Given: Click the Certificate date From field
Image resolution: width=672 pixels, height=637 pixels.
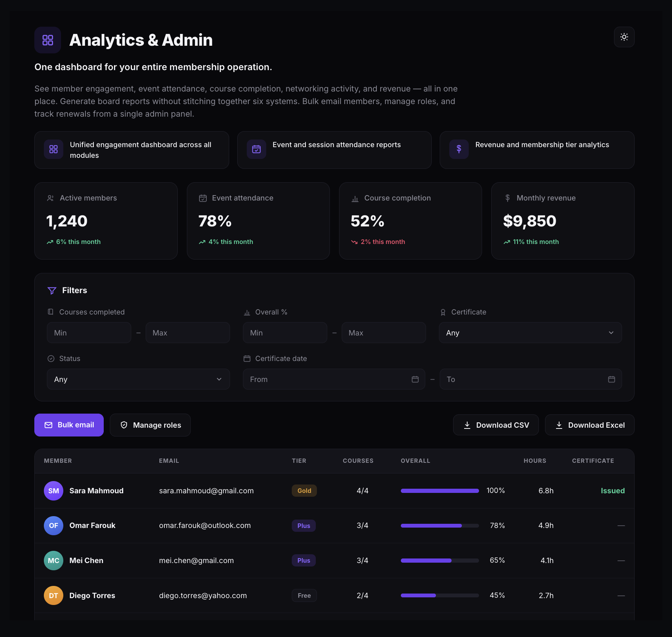Looking at the screenshot, I should (x=334, y=379).
